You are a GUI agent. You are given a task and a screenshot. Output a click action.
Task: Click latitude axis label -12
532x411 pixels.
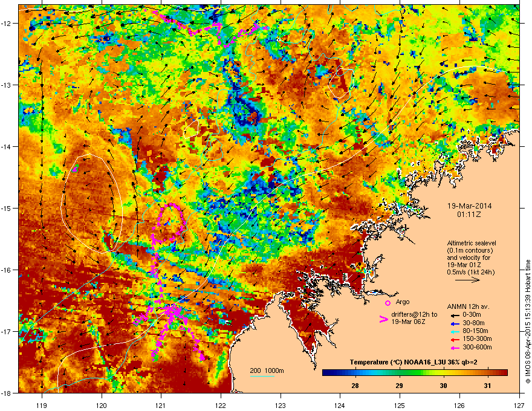[x=6, y=23]
